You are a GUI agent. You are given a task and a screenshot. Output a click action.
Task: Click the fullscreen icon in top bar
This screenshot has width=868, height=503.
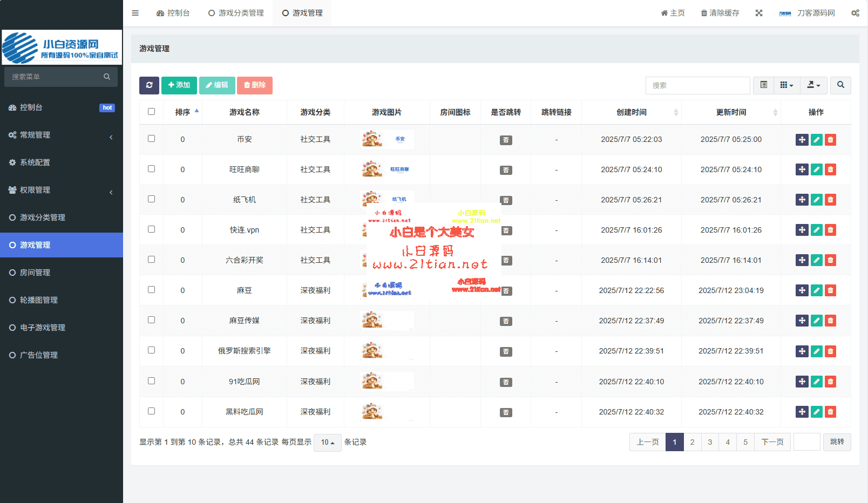point(759,13)
